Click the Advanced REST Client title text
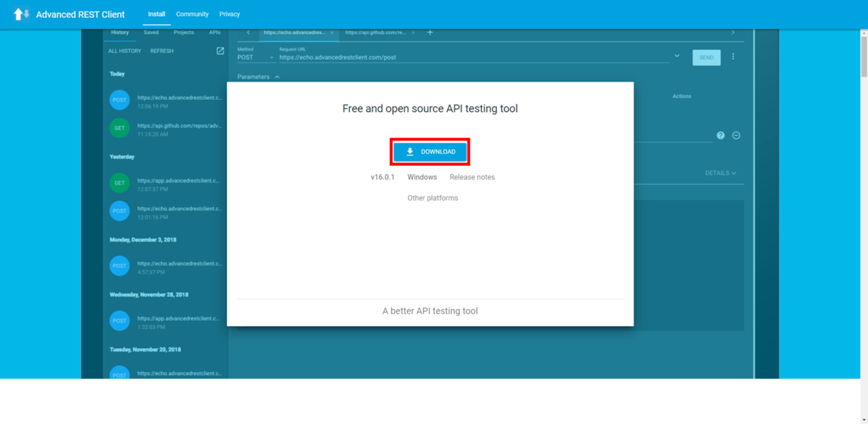Screen dimensions: 868x424 80,14
